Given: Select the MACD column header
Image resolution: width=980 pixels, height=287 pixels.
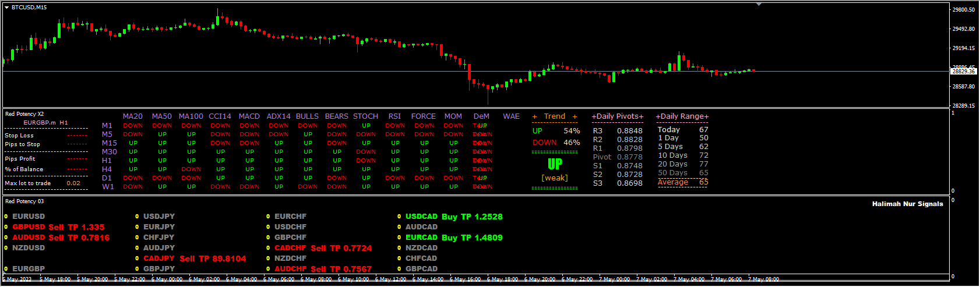Looking at the screenshot, I should pyautogui.click(x=249, y=116).
